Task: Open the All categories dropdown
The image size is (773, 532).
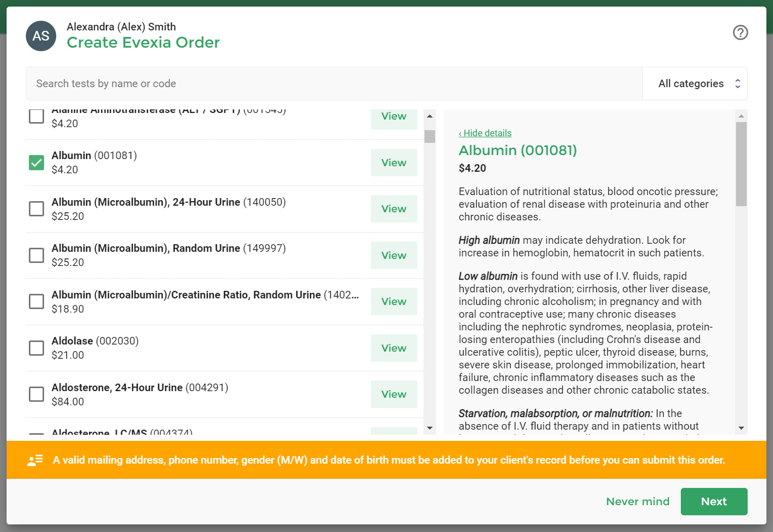Action: (x=694, y=84)
